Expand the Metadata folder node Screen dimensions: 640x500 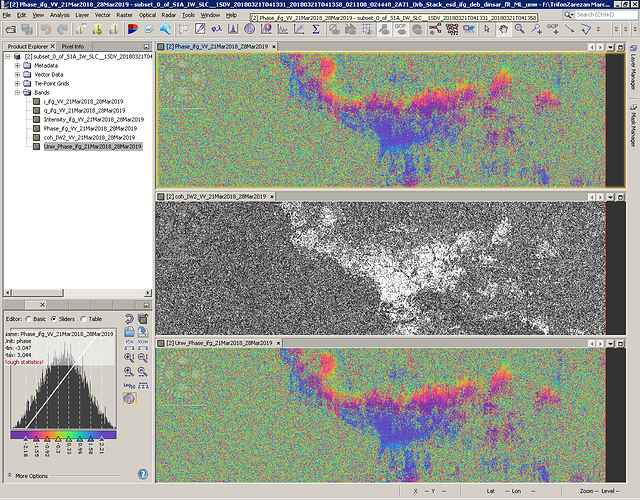17,65
